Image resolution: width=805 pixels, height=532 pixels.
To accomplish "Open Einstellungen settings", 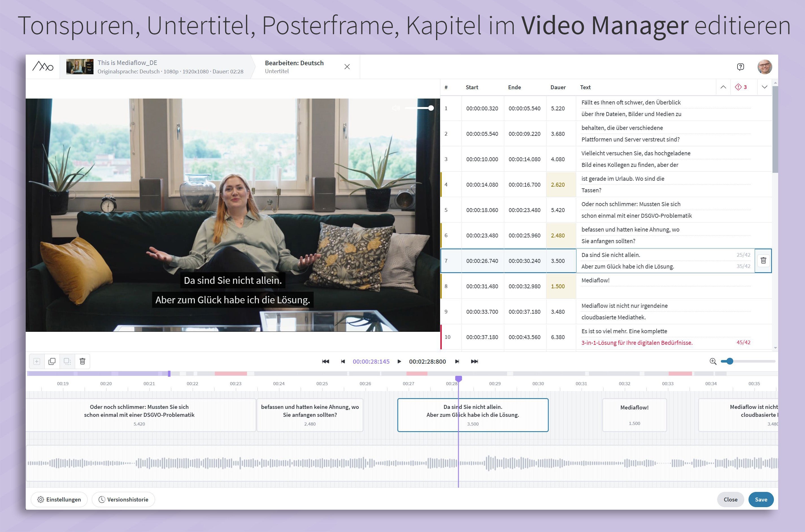I will click(59, 500).
